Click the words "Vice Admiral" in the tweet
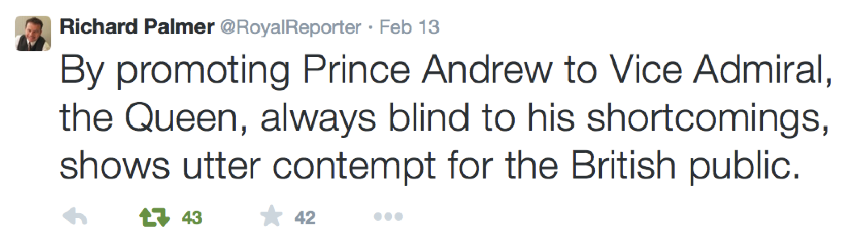The height and width of the screenshot is (251, 868). (719, 70)
